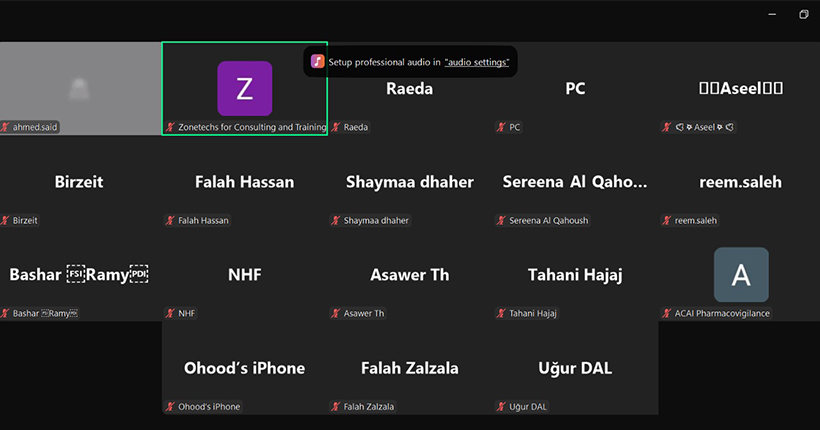Click muted mic icon next to Ohood's iPhone
Image resolution: width=820 pixels, height=430 pixels.
[x=170, y=407]
